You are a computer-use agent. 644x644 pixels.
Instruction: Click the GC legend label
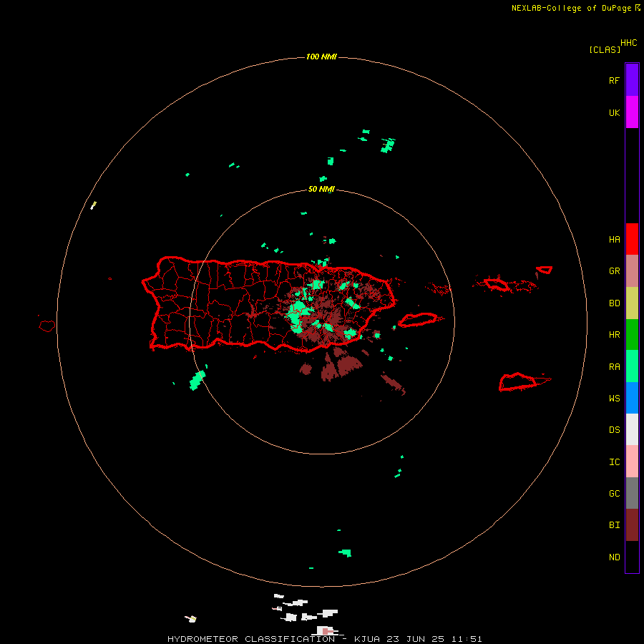click(x=614, y=494)
